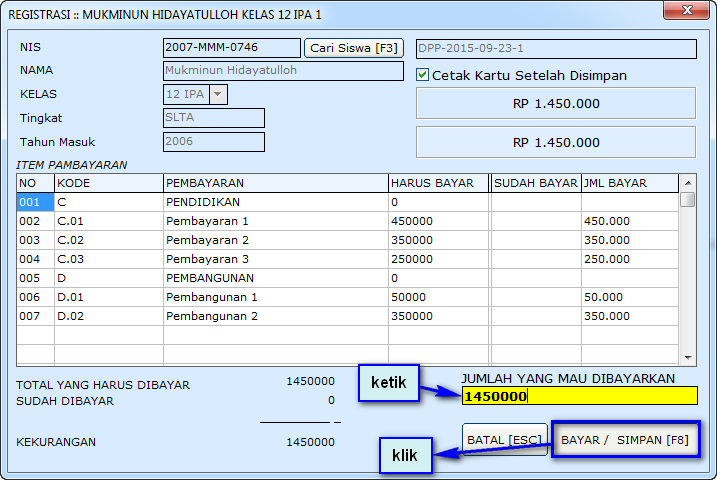The width and height of the screenshot is (717, 480).
Task: Select row number 001
Action: click(x=35, y=202)
